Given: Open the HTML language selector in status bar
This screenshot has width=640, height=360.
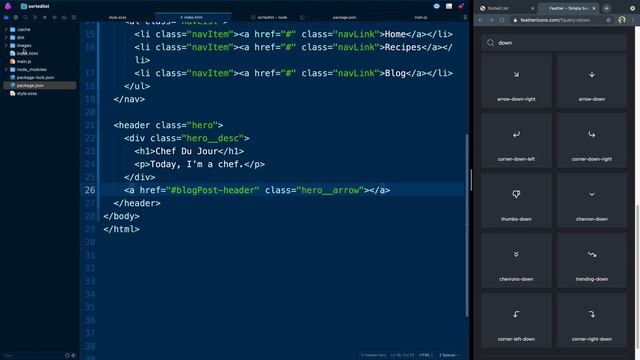Looking at the screenshot, I should (426, 355).
